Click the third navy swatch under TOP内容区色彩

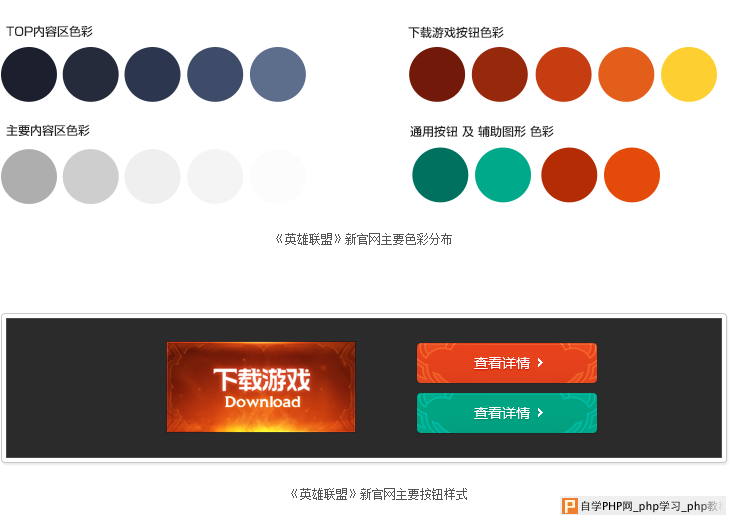point(152,74)
